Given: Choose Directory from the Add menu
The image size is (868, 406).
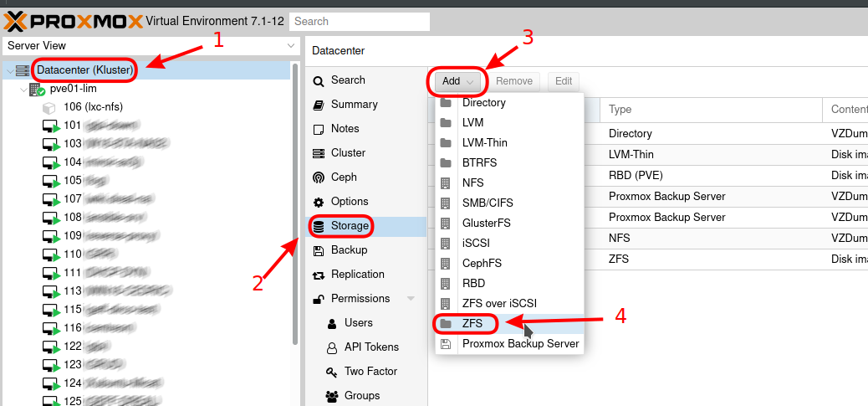Looking at the screenshot, I should click(509, 103).
